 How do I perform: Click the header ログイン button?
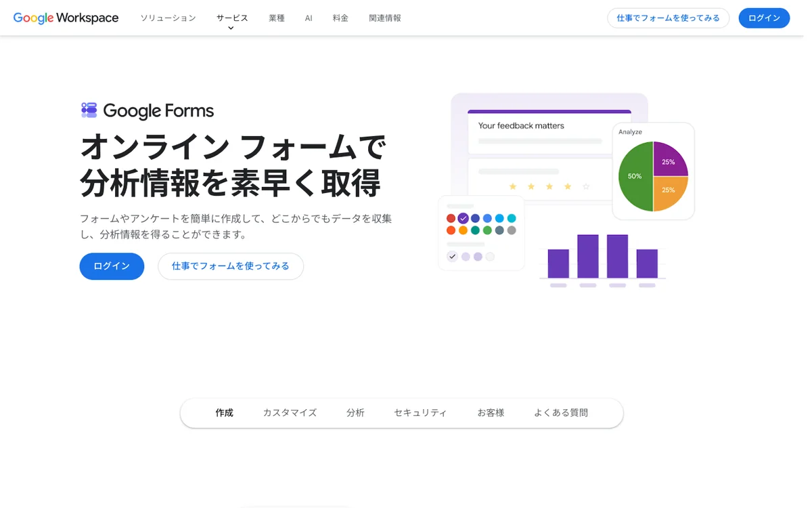[x=764, y=18]
